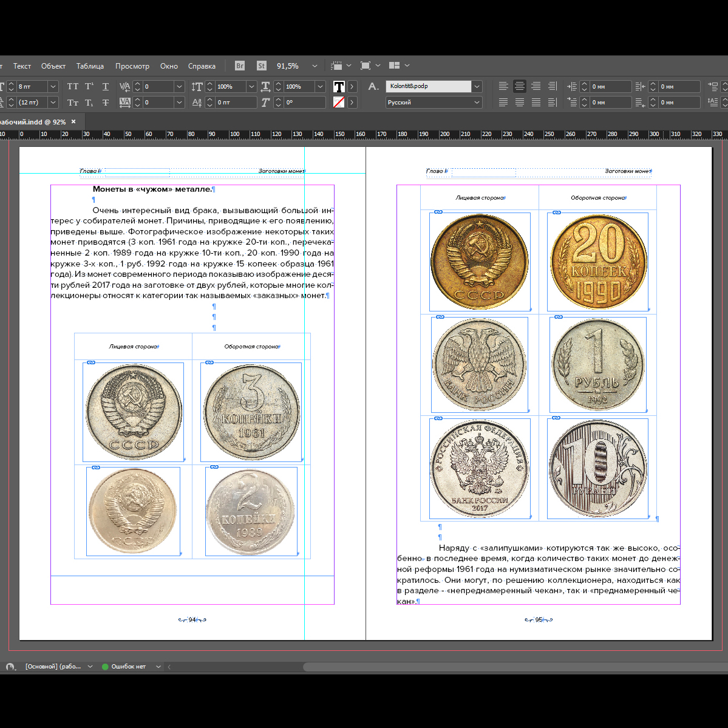Open the Просмотр menu
The height and width of the screenshot is (728, 728).
(x=132, y=66)
